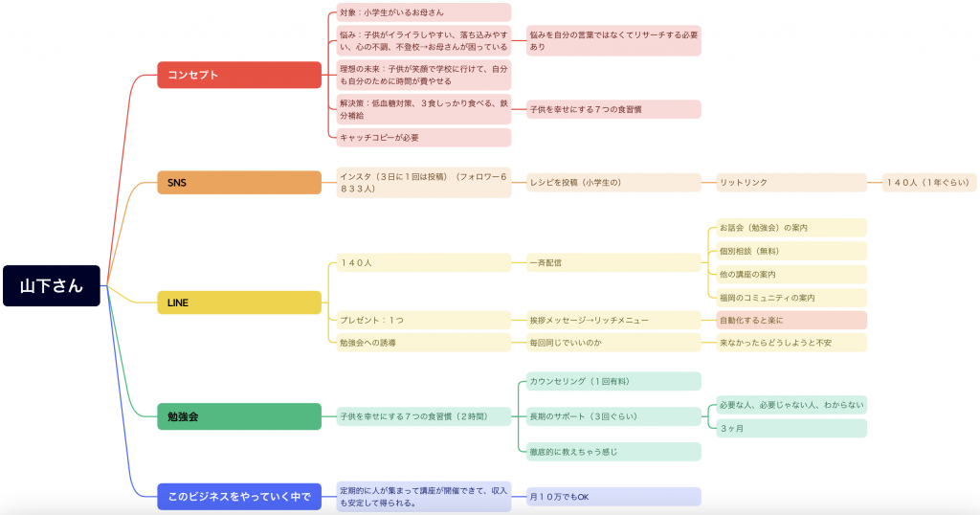
Task: Click the green 子供を幸せにする７つの食習慣（２時間） node
Action: coord(424,416)
